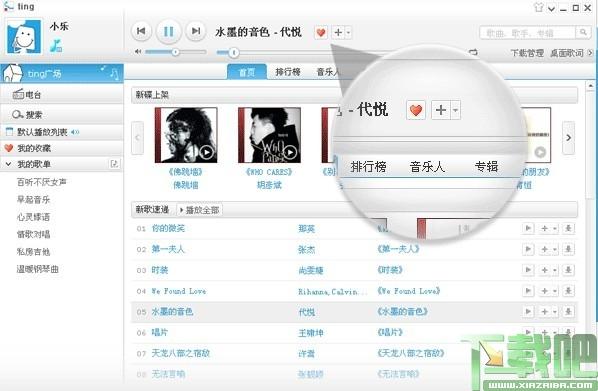Viewport: 598px width, 391px height.
Task: Collapse the 我的歌单 section
Action: [8, 164]
